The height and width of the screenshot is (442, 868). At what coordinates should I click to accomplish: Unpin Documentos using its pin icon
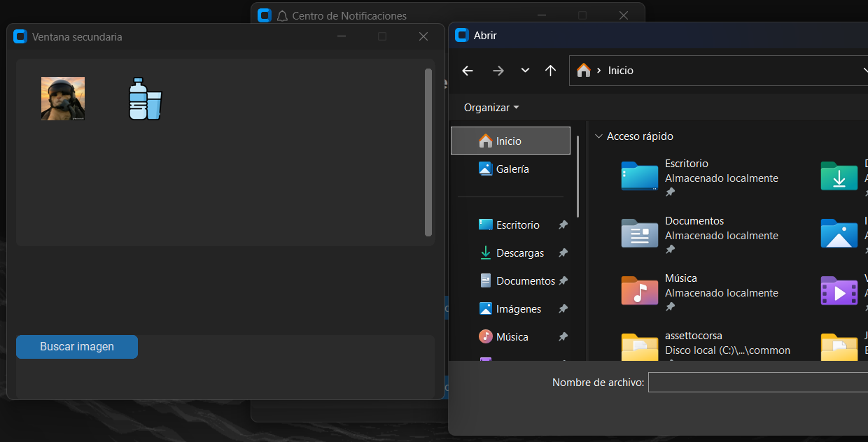[563, 281]
